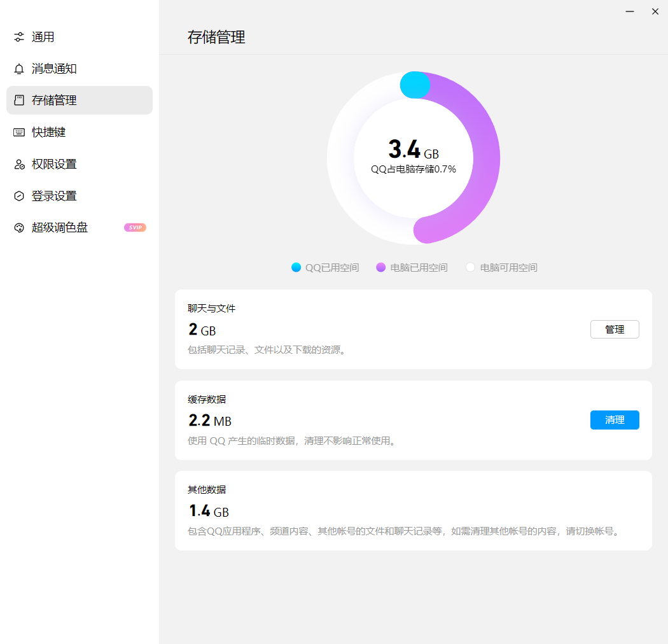This screenshot has height=644, width=668.
Task: Click the 登录设置 login settings icon
Action: pyautogui.click(x=18, y=195)
